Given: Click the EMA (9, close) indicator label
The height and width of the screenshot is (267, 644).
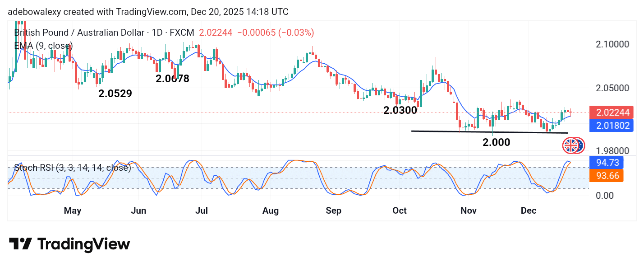Looking at the screenshot, I should tap(43, 46).
